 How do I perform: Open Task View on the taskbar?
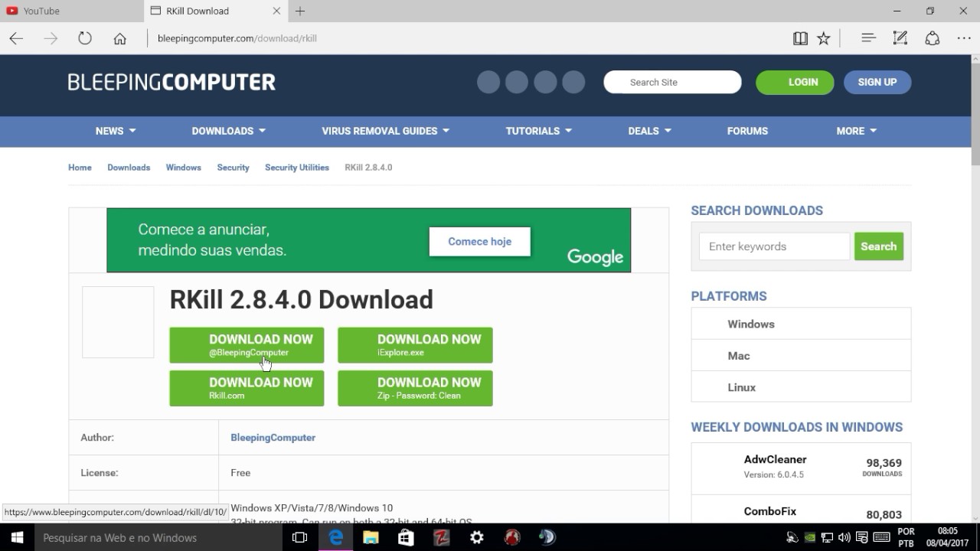(x=299, y=537)
